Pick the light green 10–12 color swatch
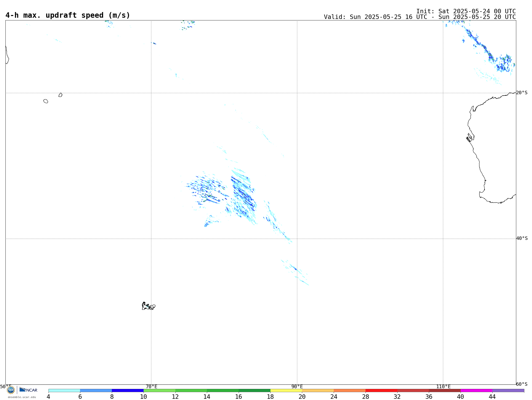This screenshot has width=532, height=400. point(159,390)
